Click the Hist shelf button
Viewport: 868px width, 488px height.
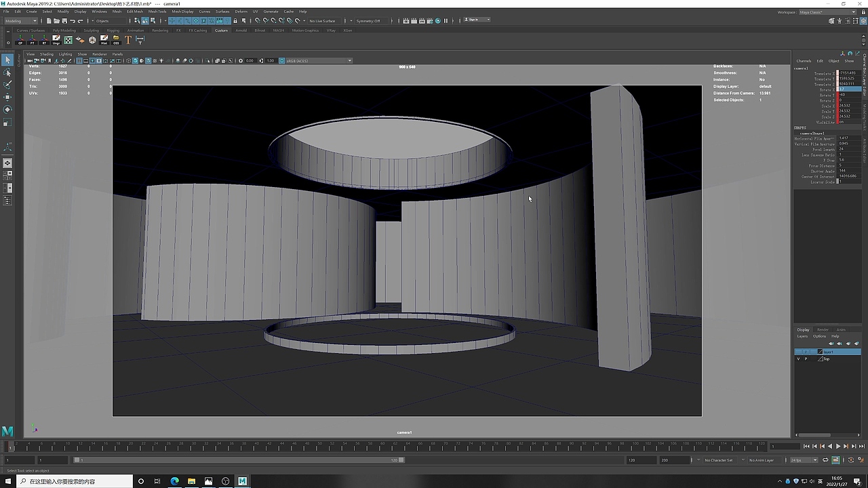coord(104,40)
